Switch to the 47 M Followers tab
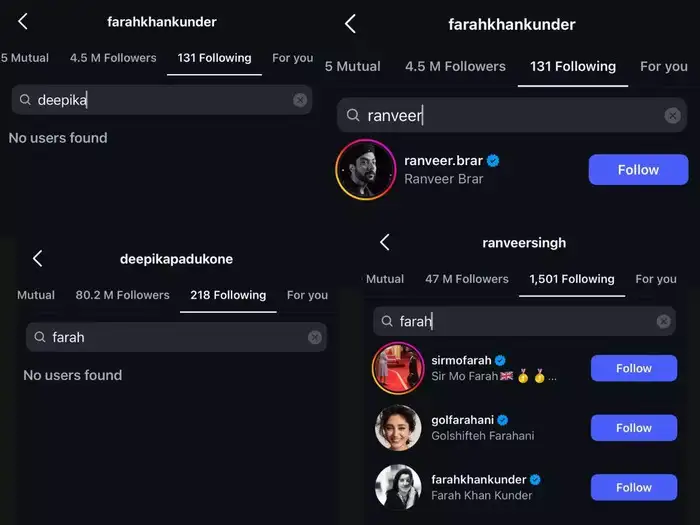 (467, 279)
